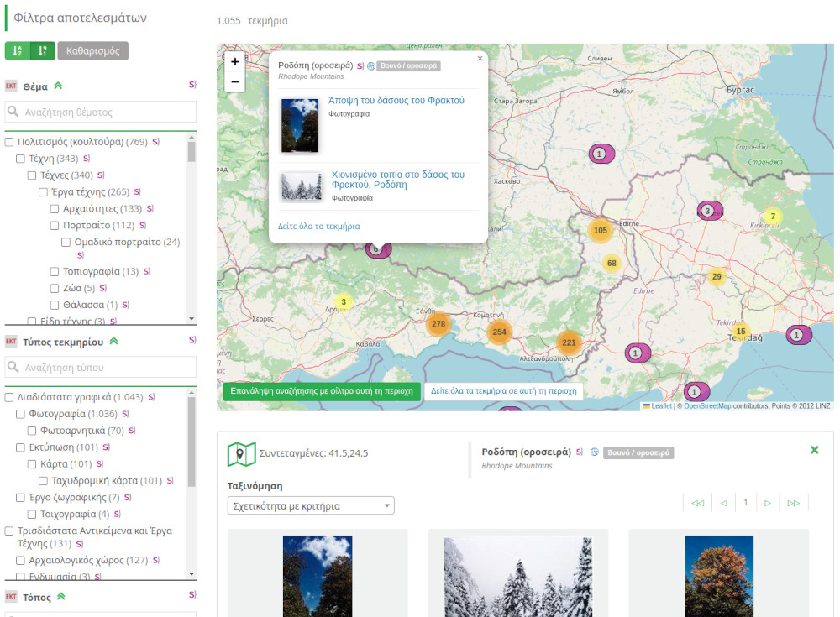Enable the Πορτραίτο checkbox
Screen dimensions: 840x617
(x=55, y=226)
